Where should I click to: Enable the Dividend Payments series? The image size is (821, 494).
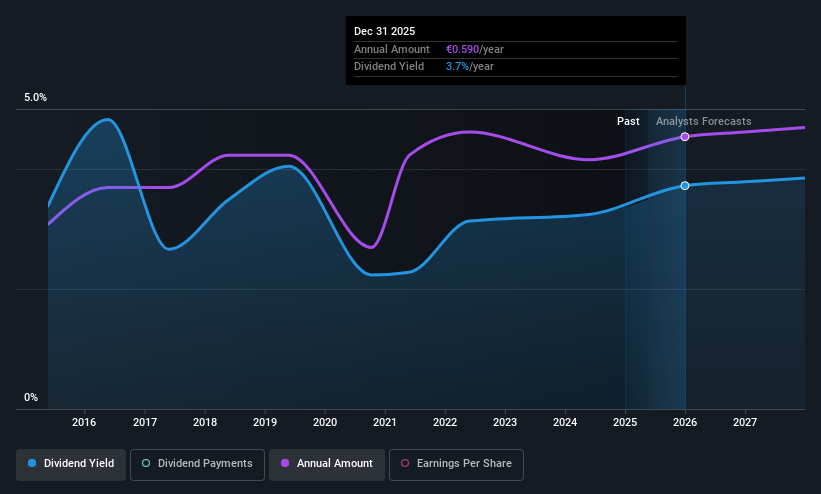197,464
